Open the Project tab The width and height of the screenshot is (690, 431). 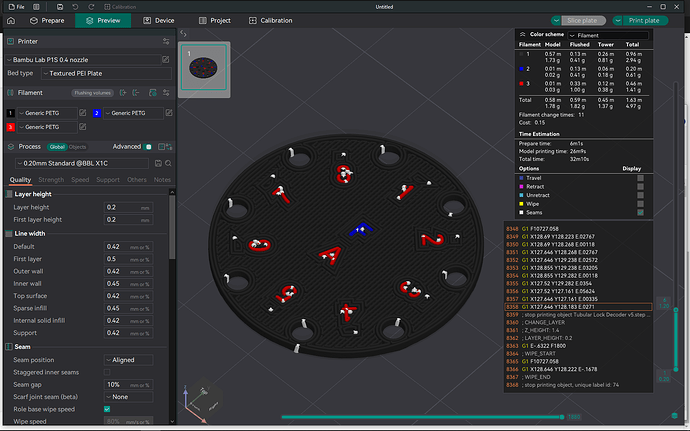215,21
